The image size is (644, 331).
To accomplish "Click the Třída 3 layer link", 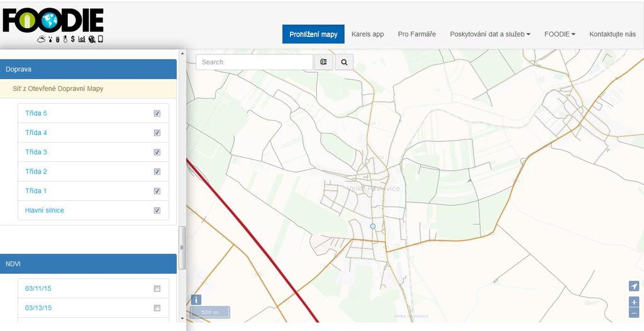I will pyautogui.click(x=36, y=152).
